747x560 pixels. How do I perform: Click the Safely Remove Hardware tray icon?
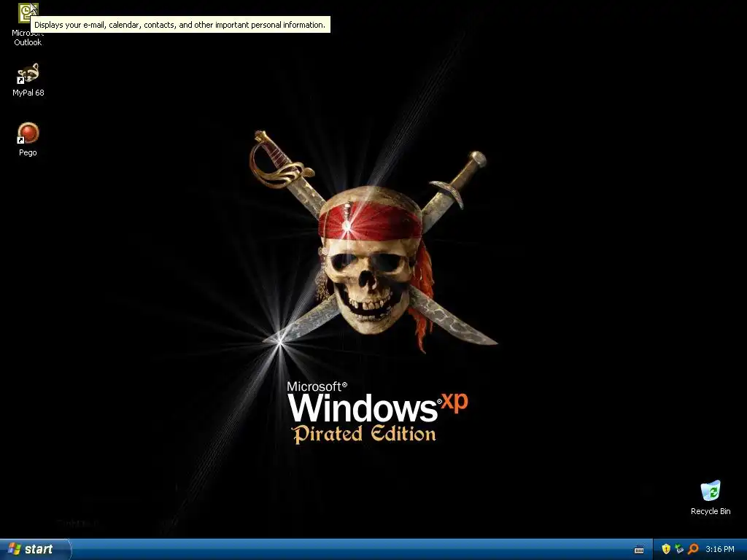click(679, 549)
